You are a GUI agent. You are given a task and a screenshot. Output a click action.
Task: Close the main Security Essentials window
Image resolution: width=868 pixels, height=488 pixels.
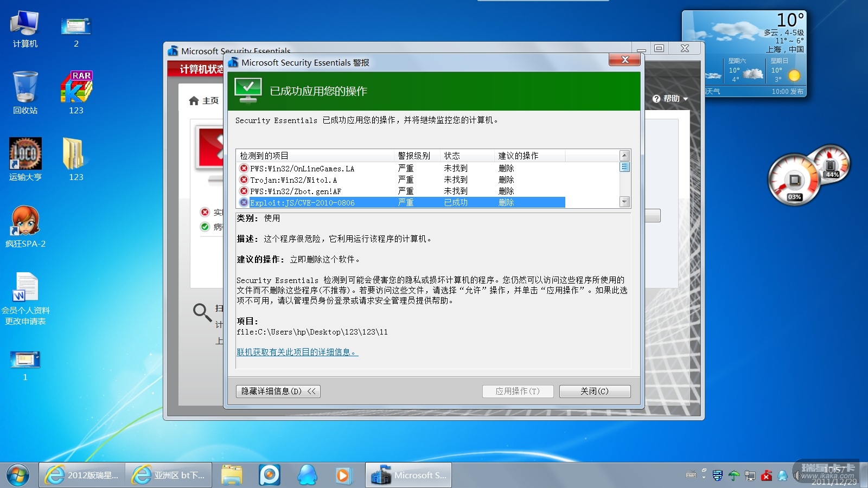pyautogui.click(x=685, y=48)
